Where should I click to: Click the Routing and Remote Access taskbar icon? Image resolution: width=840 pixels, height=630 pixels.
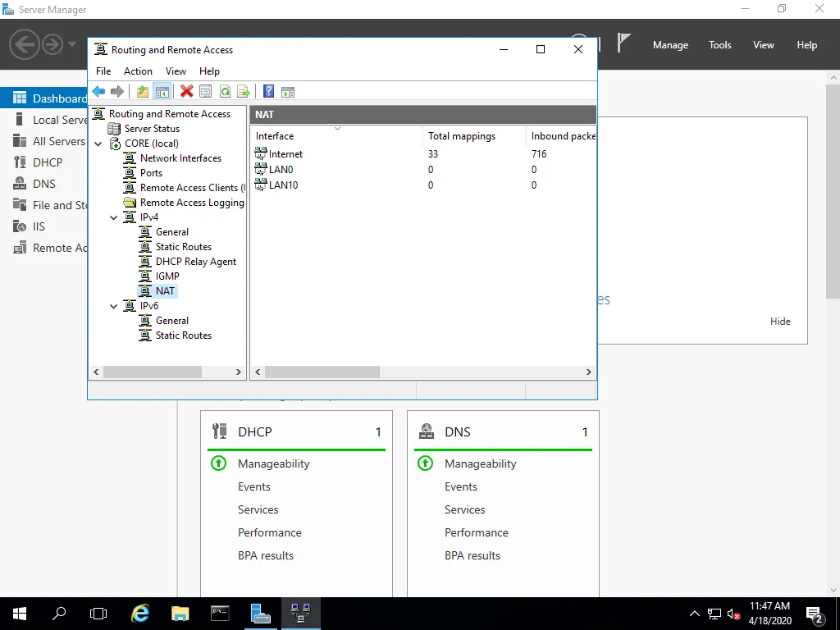coord(300,613)
